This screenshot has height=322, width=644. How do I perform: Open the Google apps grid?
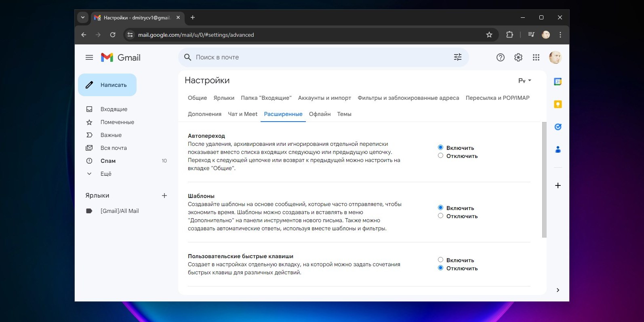(536, 57)
